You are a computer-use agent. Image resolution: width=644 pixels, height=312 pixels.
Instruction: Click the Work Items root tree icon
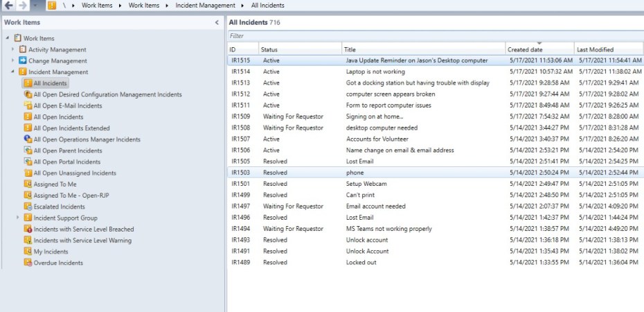pyautogui.click(x=18, y=38)
